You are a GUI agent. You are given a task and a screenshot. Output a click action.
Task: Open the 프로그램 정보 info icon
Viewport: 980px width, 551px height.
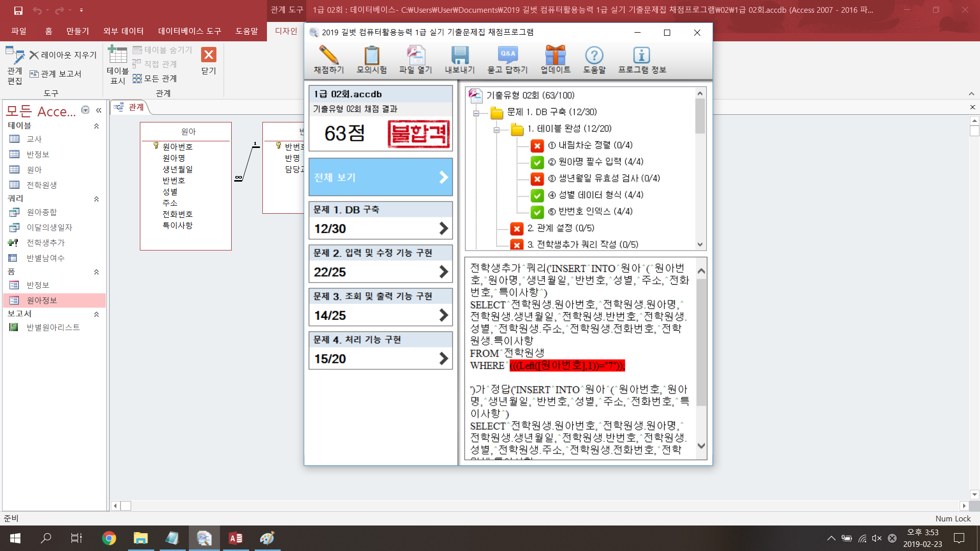click(x=642, y=55)
